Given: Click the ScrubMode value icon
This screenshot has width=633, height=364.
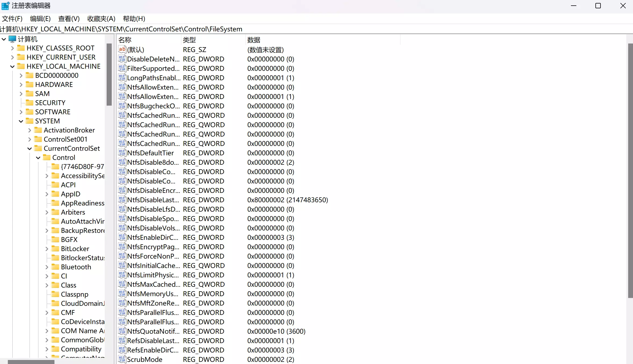Looking at the screenshot, I should pyautogui.click(x=122, y=359).
